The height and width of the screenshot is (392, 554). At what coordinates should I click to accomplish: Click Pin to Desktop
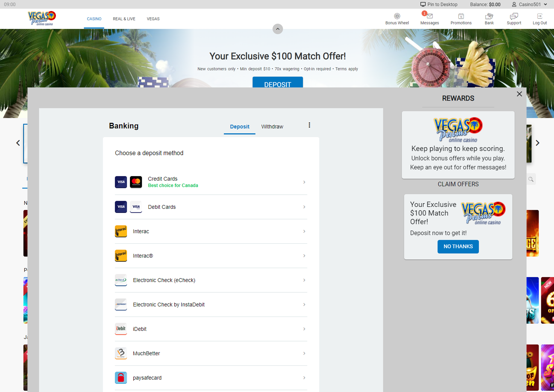tap(439, 4)
